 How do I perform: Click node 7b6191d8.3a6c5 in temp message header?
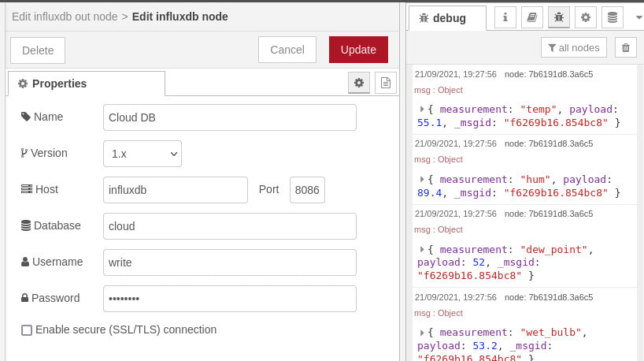click(x=549, y=74)
